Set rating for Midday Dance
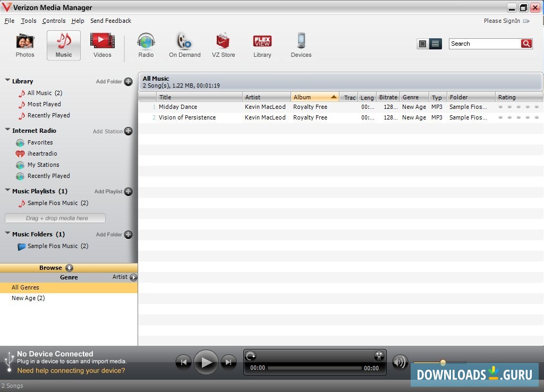The image size is (544, 392). pos(518,107)
